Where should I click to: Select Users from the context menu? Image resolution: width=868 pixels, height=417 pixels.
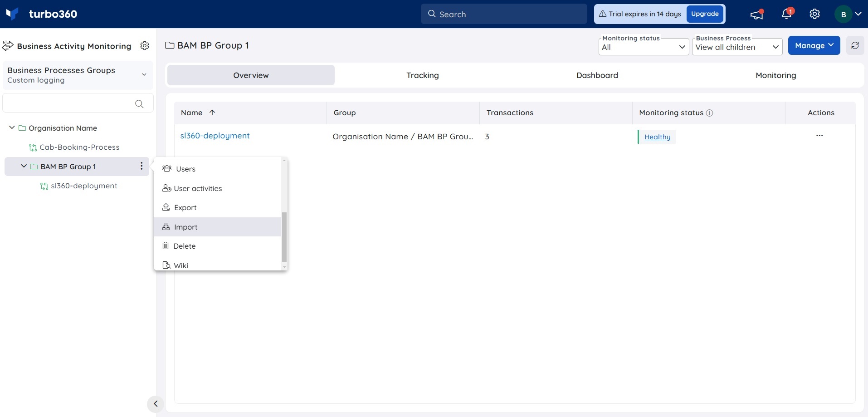coord(218,169)
